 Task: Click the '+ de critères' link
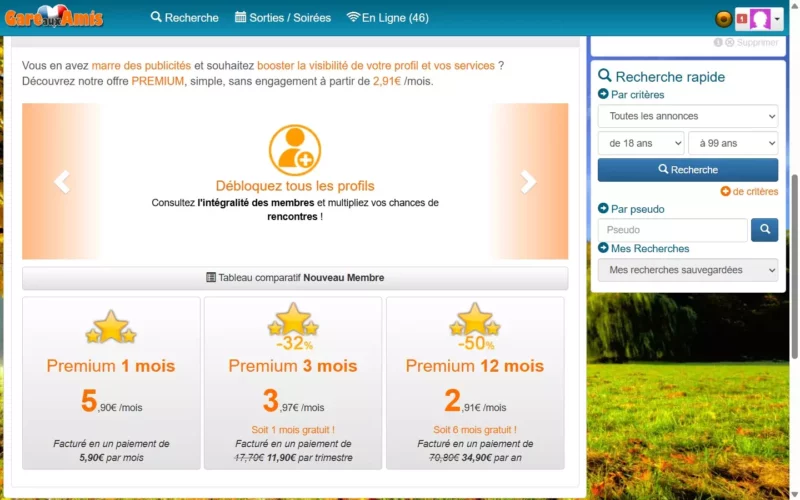point(749,191)
